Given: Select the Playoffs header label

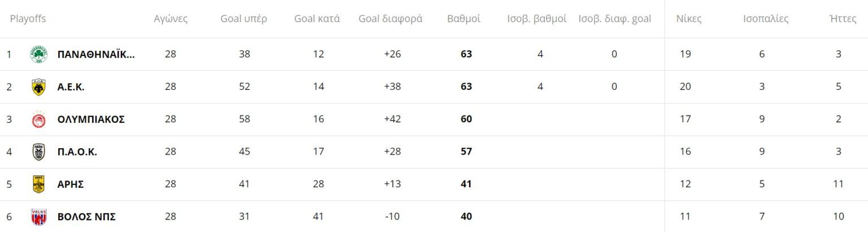Looking at the screenshot, I should tap(28, 19).
